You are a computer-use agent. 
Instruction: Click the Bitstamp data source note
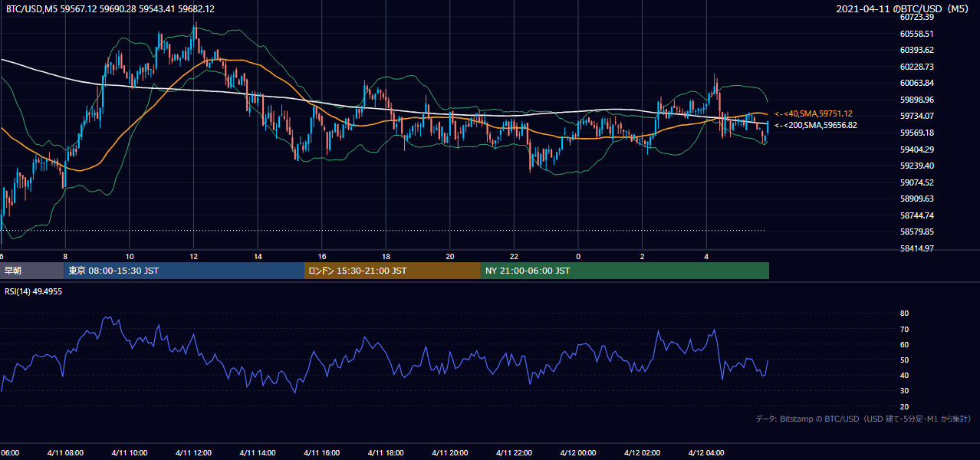tap(863, 419)
